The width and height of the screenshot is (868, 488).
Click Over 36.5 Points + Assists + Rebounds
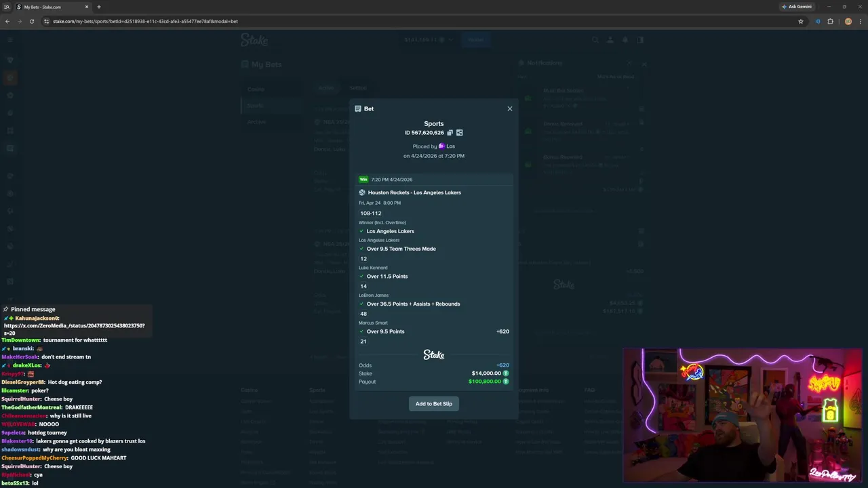[413, 304]
